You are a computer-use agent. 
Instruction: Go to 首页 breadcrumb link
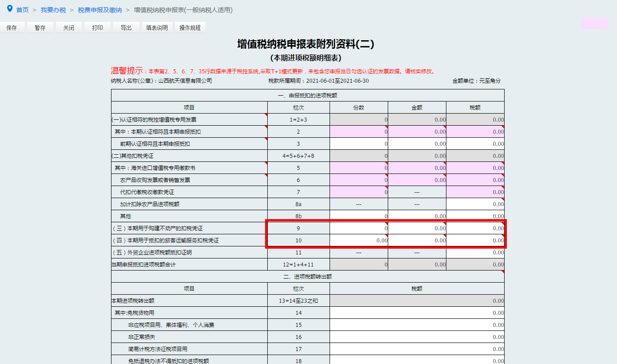pyautogui.click(x=22, y=10)
